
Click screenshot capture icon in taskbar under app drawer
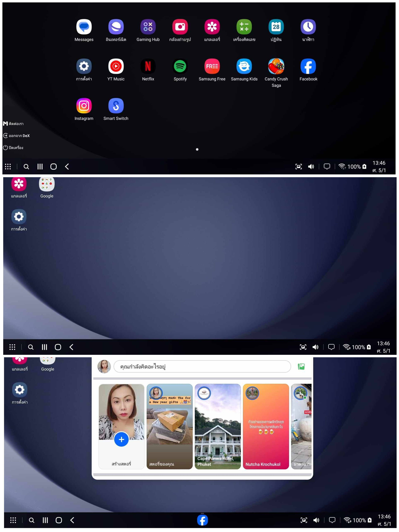pyautogui.click(x=298, y=166)
